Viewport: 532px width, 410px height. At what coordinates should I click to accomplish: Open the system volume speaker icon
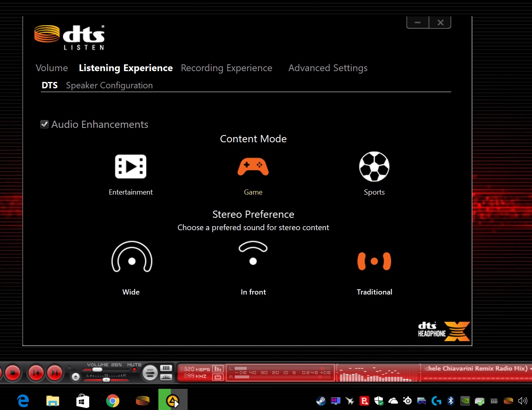pos(523,401)
